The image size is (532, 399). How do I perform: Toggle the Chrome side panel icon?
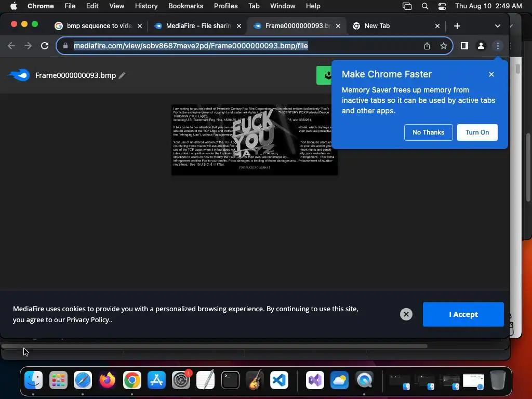464,46
